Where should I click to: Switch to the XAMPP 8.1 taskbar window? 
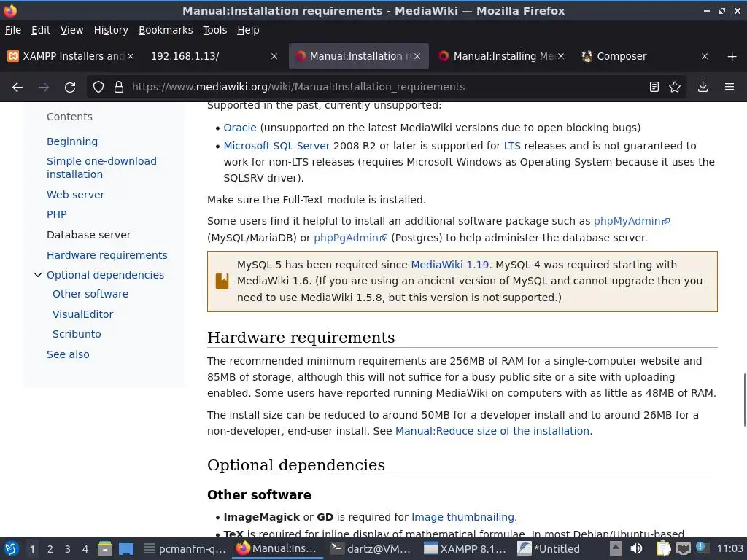pyautogui.click(x=465, y=549)
